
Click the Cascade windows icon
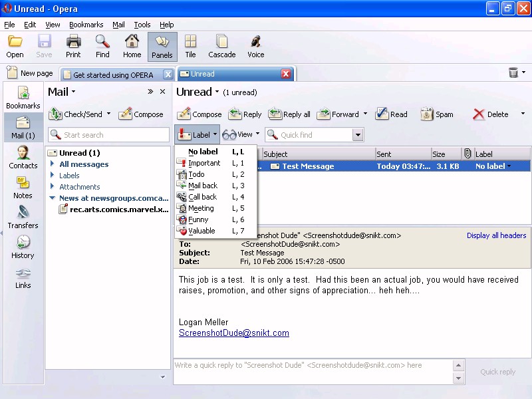click(222, 47)
